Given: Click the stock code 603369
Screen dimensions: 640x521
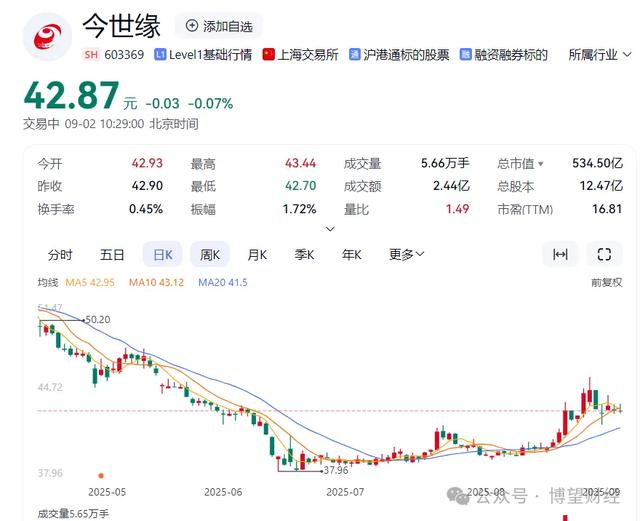Looking at the screenshot, I should point(124,55).
